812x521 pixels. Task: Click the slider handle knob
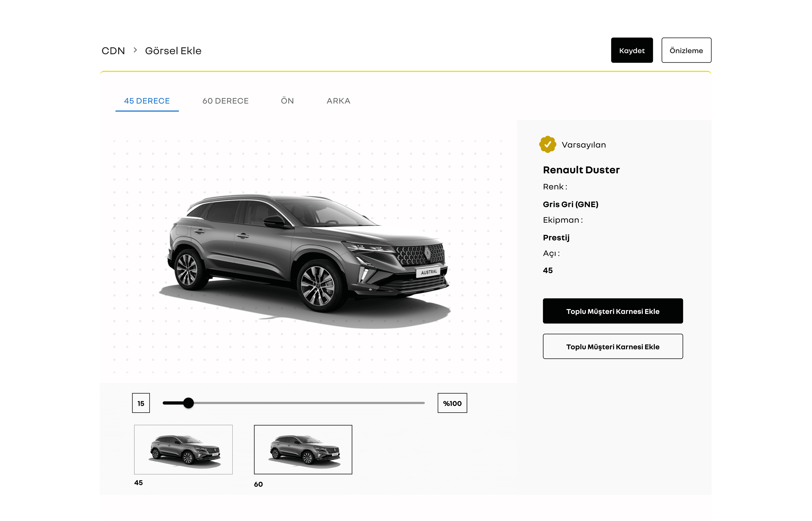point(188,403)
